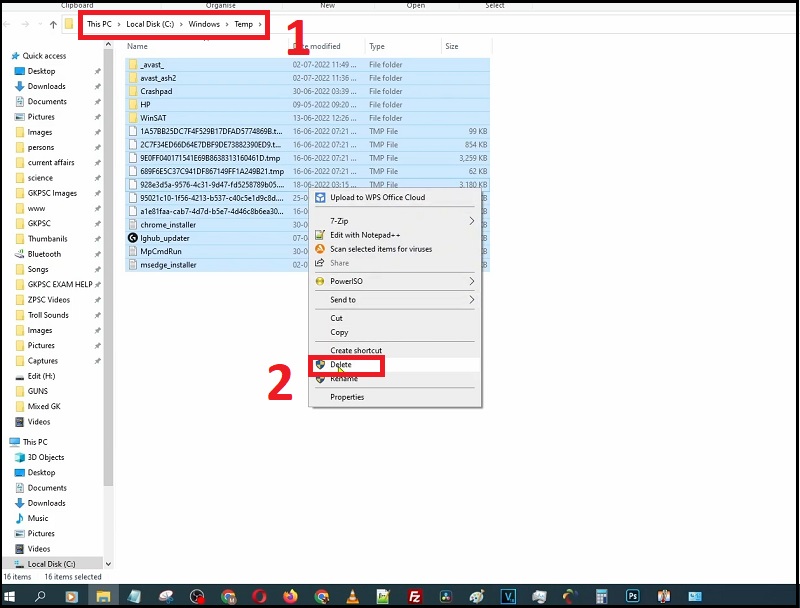The image size is (800, 608).
Task: Open Properties from the context menu
Action: click(347, 397)
